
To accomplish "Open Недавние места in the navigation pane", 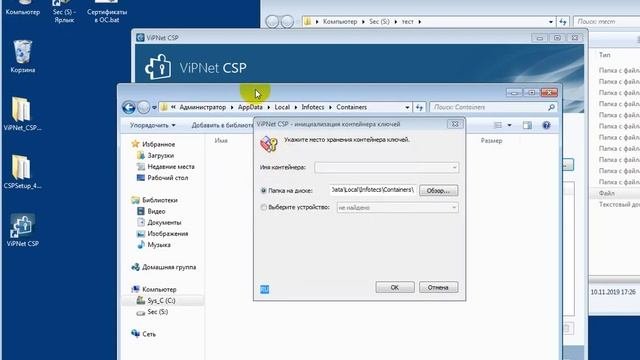I will (171, 167).
